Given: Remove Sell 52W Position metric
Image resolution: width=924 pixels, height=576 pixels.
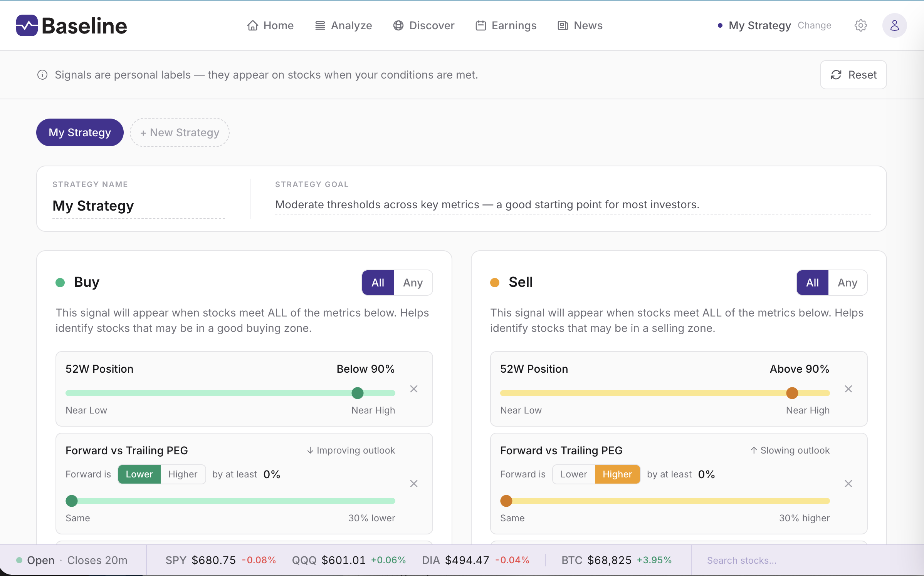Looking at the screenshot, I should [x=848, y=389].
